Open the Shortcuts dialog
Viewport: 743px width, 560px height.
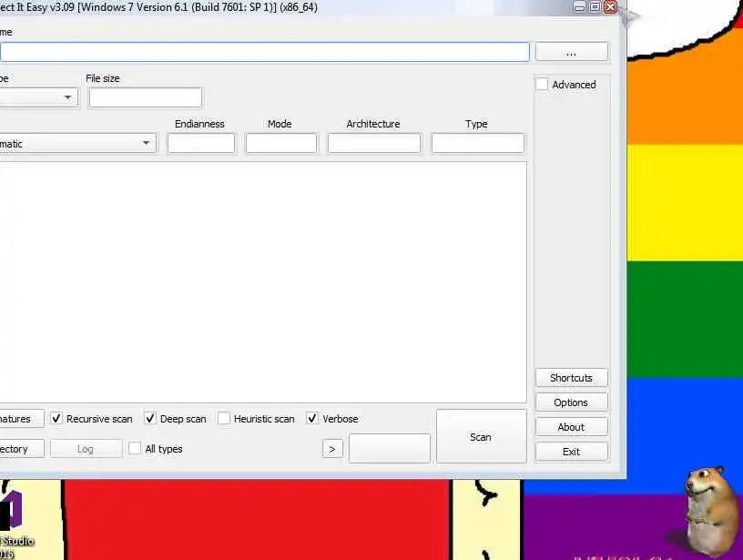tap(572, 378)
